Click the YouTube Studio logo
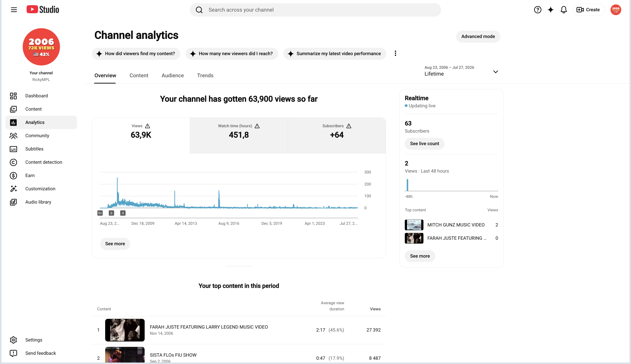Viewport: 631px width, 364px height. pyautogui.click(x=43, y=10)
